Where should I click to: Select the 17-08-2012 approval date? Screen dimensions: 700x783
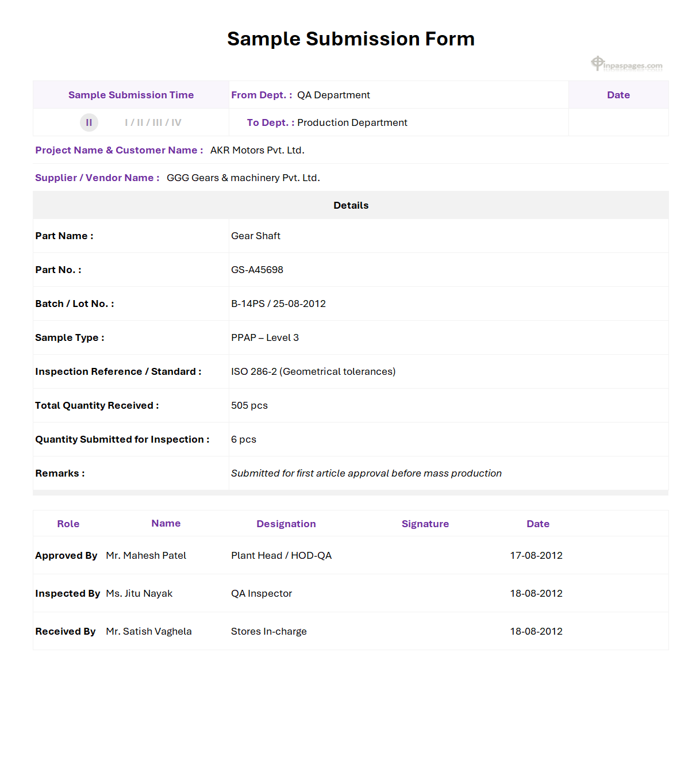[536, 555]
